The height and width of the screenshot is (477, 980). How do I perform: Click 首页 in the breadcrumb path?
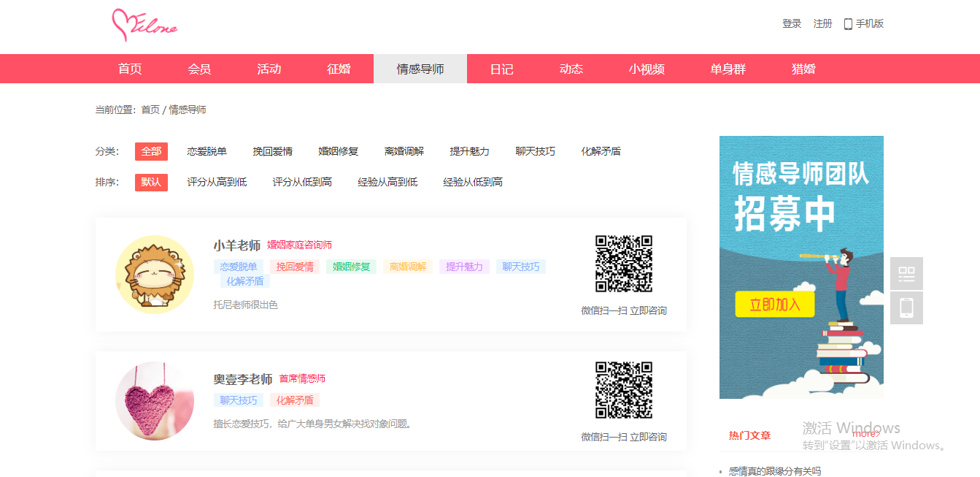coord(150,110)
